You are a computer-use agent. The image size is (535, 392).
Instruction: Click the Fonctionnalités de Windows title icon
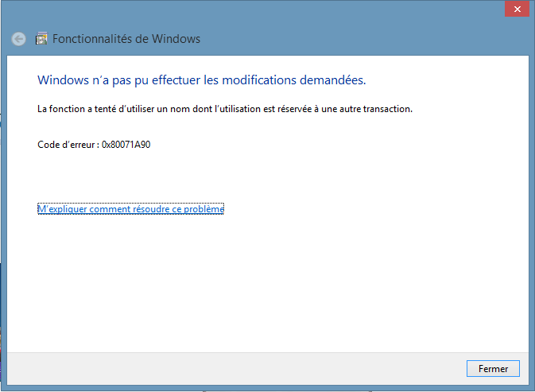[41, 38]
